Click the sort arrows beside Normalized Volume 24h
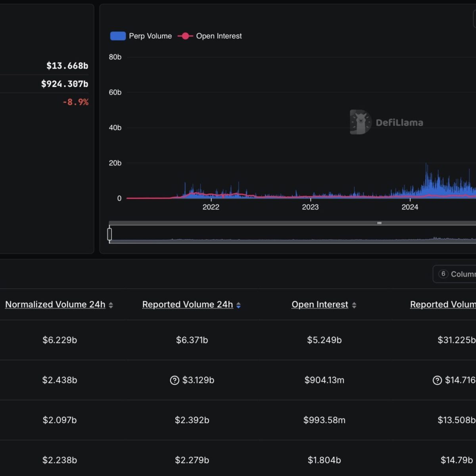 (111, 305)
